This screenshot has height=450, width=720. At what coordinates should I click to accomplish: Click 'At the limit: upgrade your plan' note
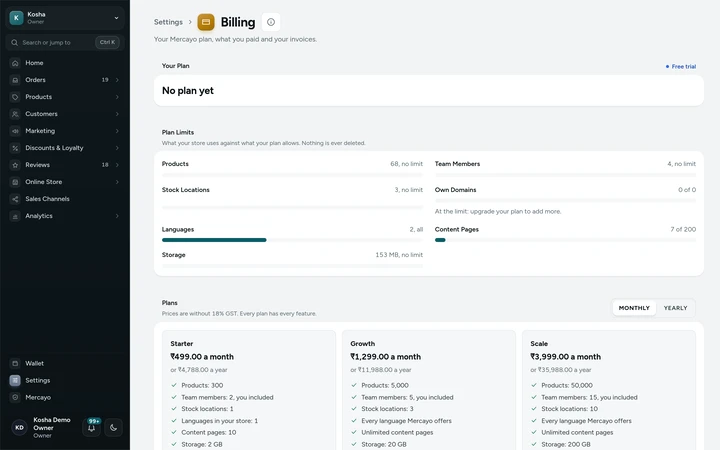(x=498, y=212)
